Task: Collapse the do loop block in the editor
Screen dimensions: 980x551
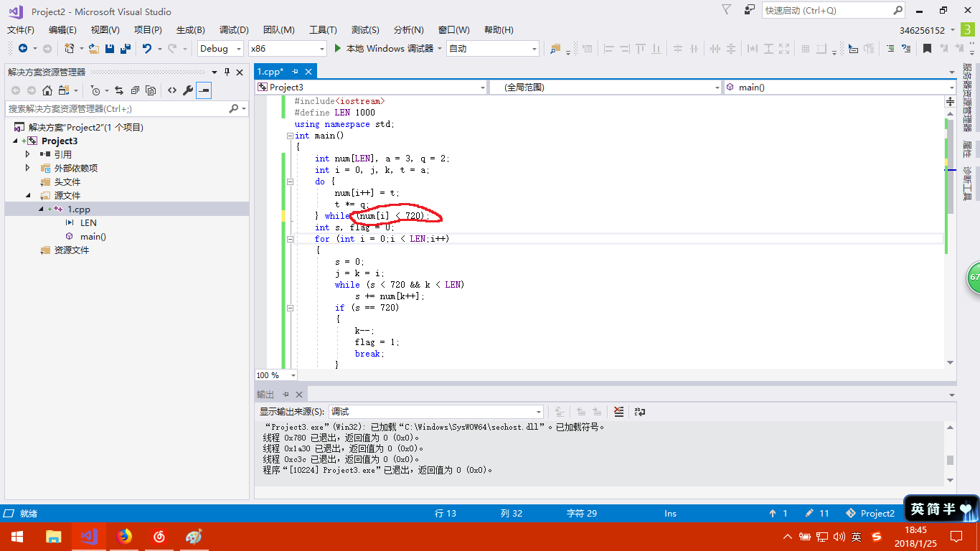Action: [x=290, y=182]
